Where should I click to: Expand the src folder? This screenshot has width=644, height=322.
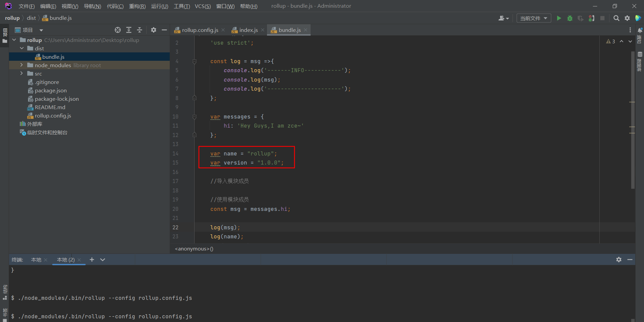point(22,74)
